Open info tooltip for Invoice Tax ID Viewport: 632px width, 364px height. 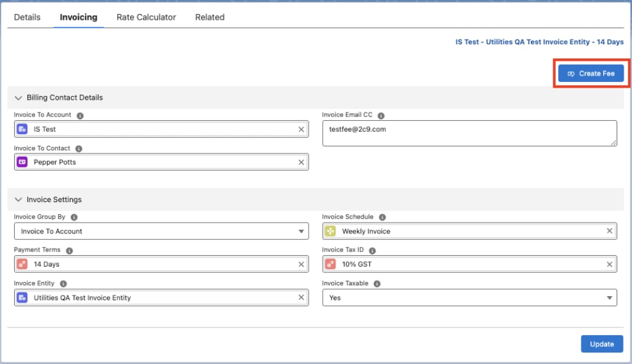[373, 251]
